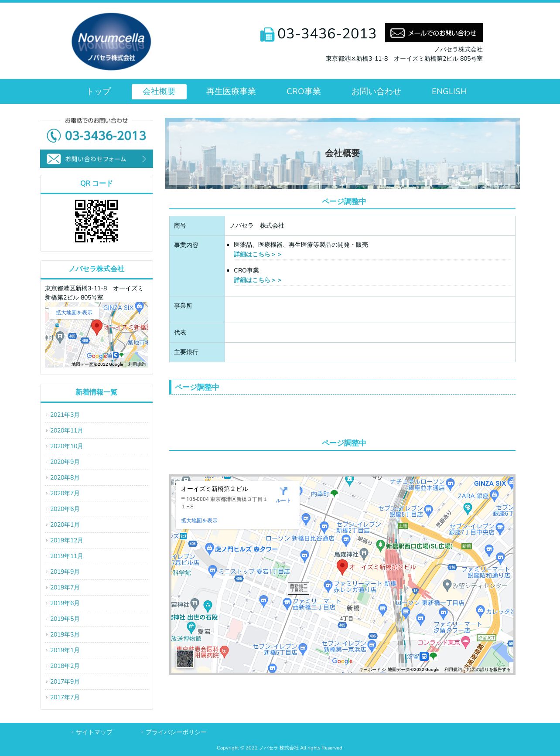Open the 2019年9月 news archive
This screenshot has height=756, width=560.
65,572
